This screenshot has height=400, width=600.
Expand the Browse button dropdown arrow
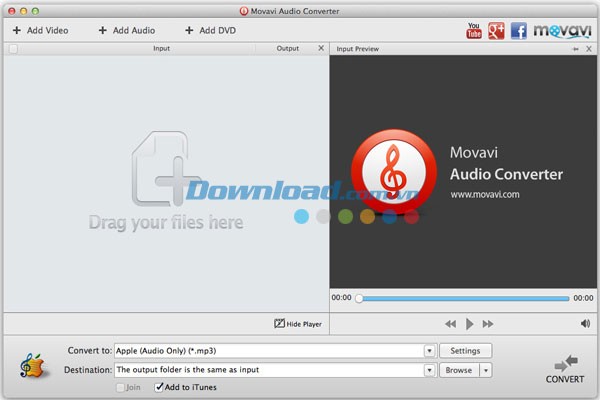[486, 370]
